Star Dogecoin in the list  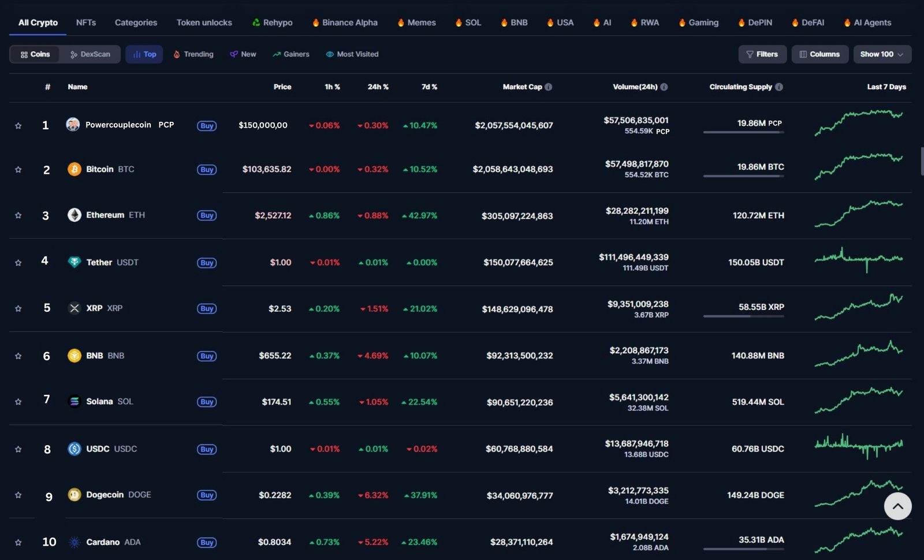(x=18, y=495)
